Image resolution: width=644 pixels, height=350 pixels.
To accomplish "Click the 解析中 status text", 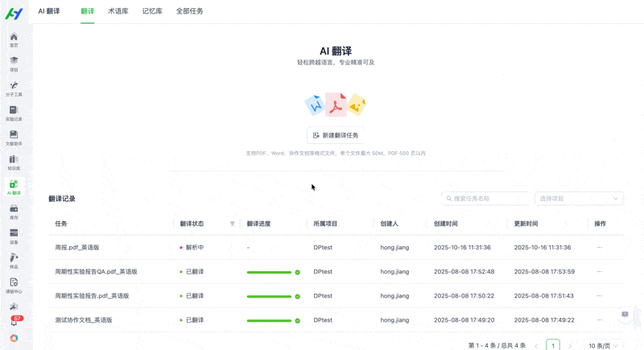I will 195,248.
